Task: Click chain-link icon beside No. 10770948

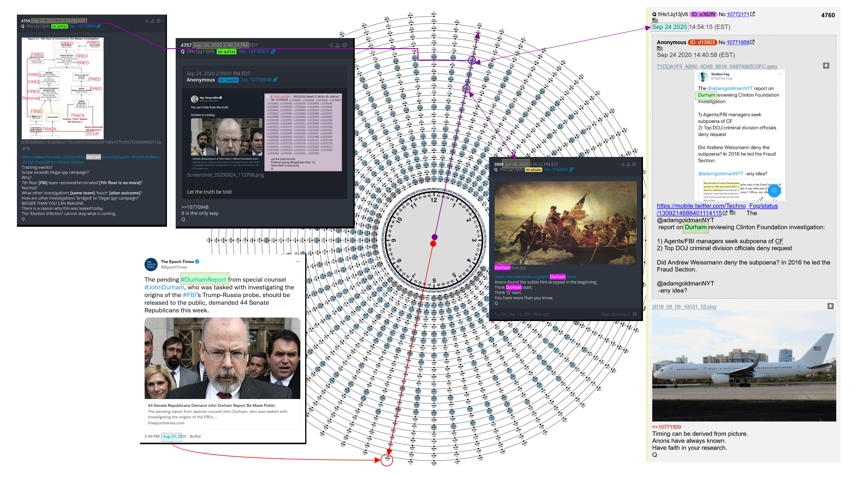Action: pyautogui.click(x=276, y=80)
